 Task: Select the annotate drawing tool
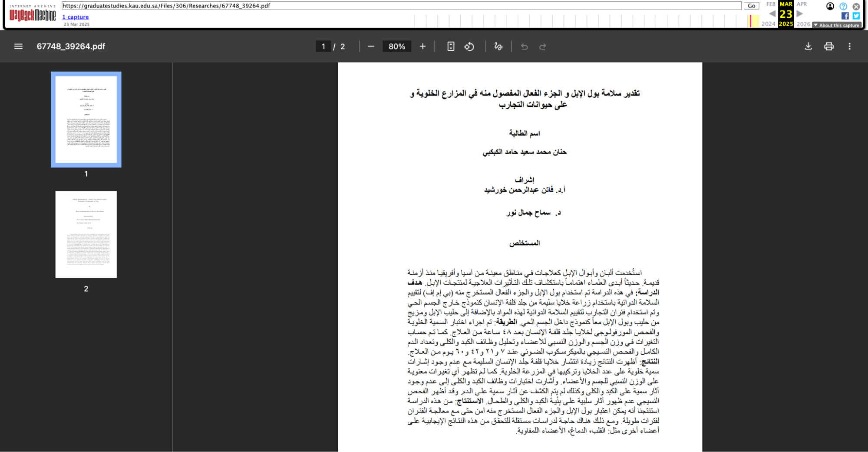[x=498, y=46]
